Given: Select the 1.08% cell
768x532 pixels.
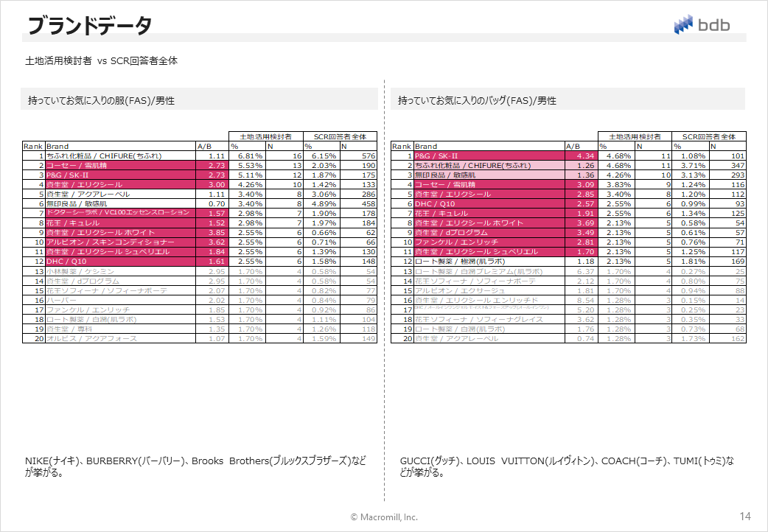Looking at the screenshot, I should pyautogui.click(x=691, y=155).
